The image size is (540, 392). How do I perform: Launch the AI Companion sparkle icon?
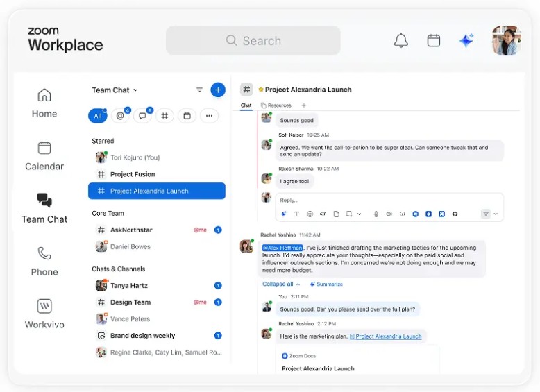point(466,41)
